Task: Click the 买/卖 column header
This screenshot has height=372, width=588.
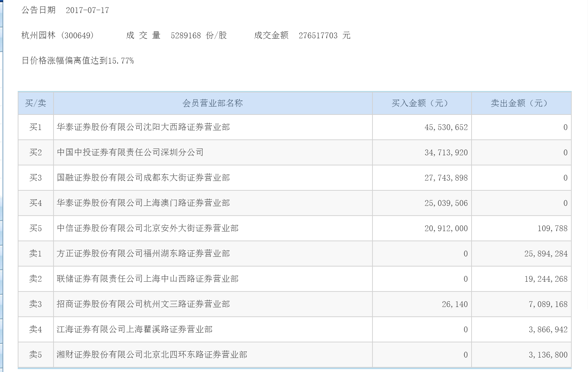Action: [36, 103]
